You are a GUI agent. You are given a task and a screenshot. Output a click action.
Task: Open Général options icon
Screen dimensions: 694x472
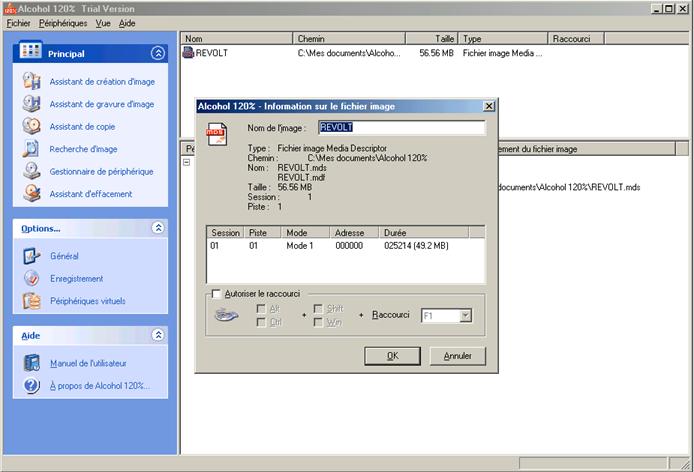click(32, 256)
